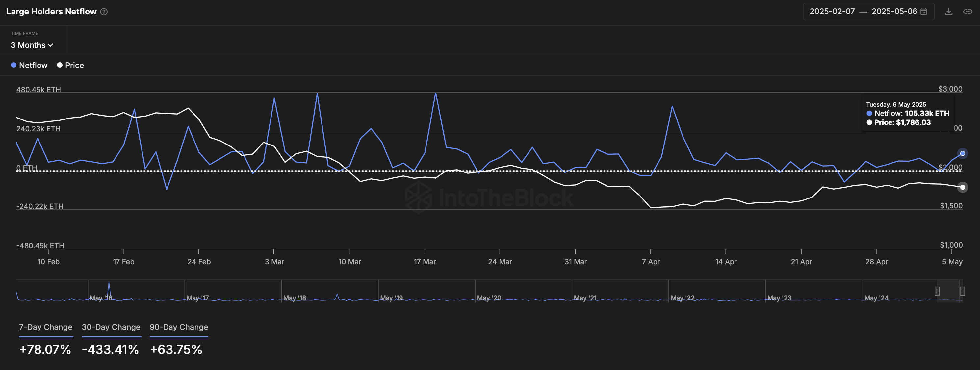This screenshot has height=370, width=980.
Task: Click the Price end-point marker on chart
Action: 962,187
